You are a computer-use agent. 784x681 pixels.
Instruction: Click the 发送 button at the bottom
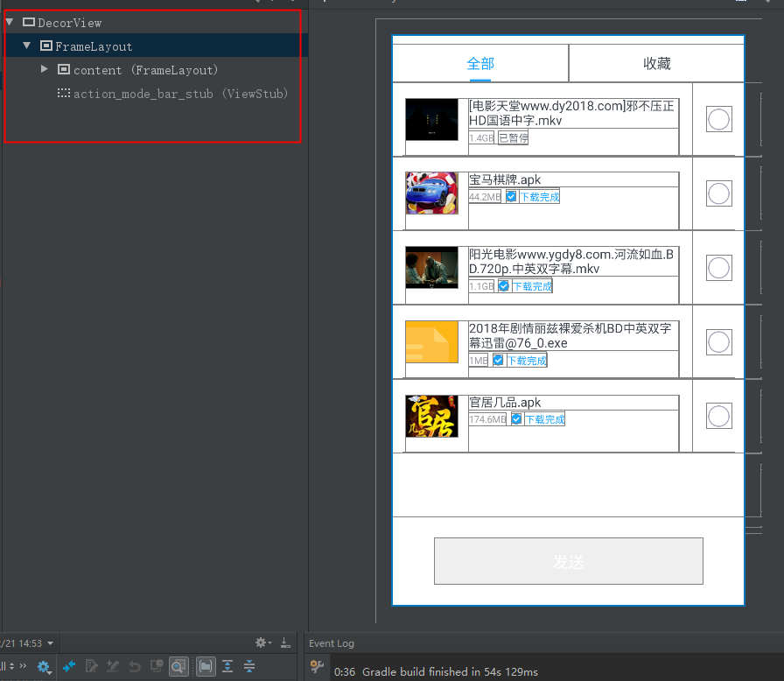(568, 561)
